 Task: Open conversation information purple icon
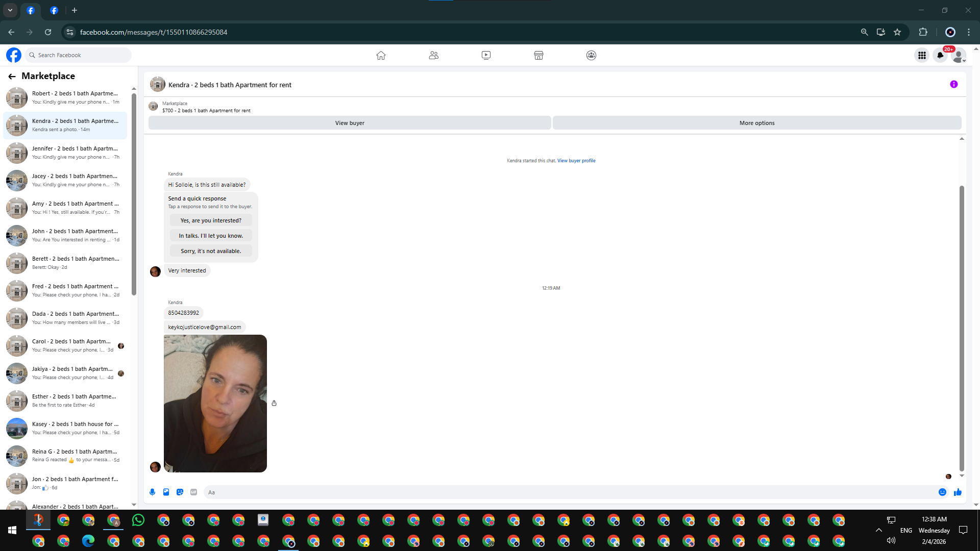(x=953, y=85)
